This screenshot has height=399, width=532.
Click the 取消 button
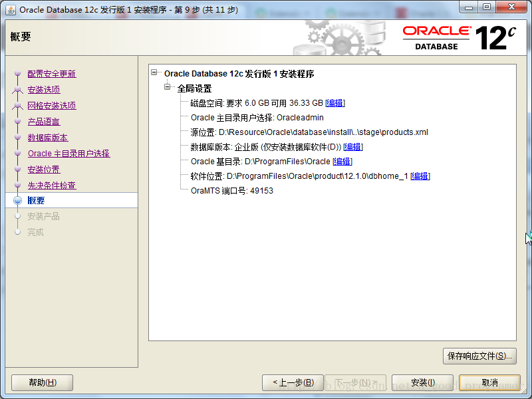[489, 383]
